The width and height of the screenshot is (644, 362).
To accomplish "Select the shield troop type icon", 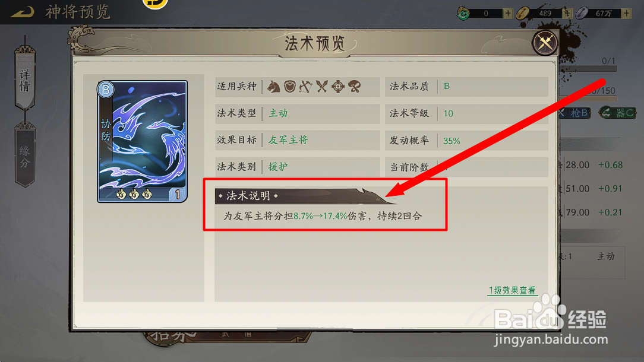I will coord(290,87).
